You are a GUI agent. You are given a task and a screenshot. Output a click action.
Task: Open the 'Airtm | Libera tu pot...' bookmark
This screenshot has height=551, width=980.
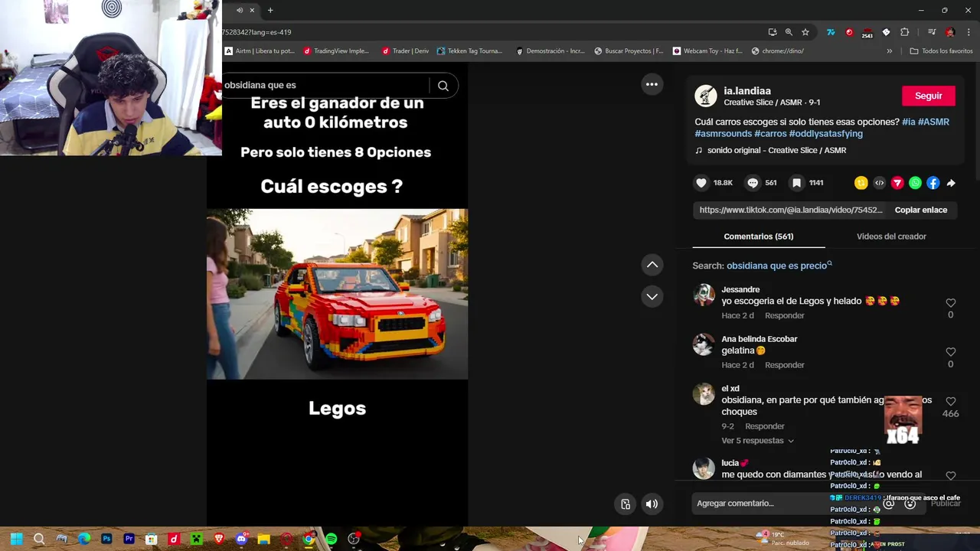[260, 51]
